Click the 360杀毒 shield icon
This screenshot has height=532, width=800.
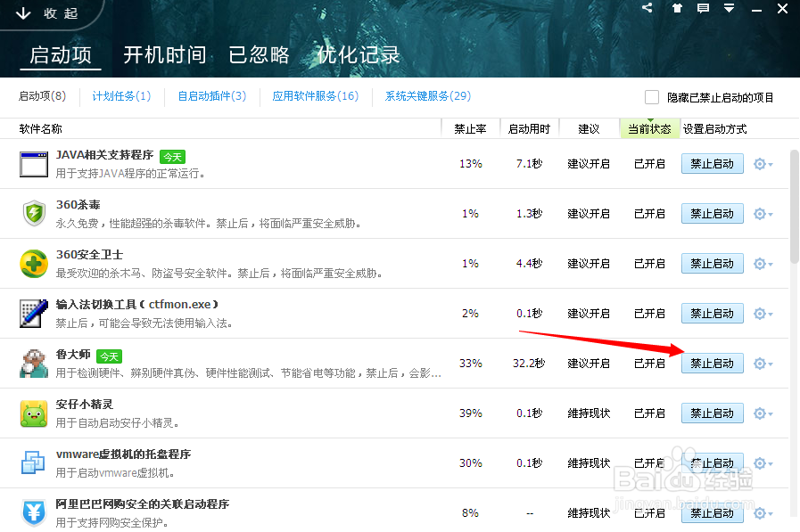34,214
